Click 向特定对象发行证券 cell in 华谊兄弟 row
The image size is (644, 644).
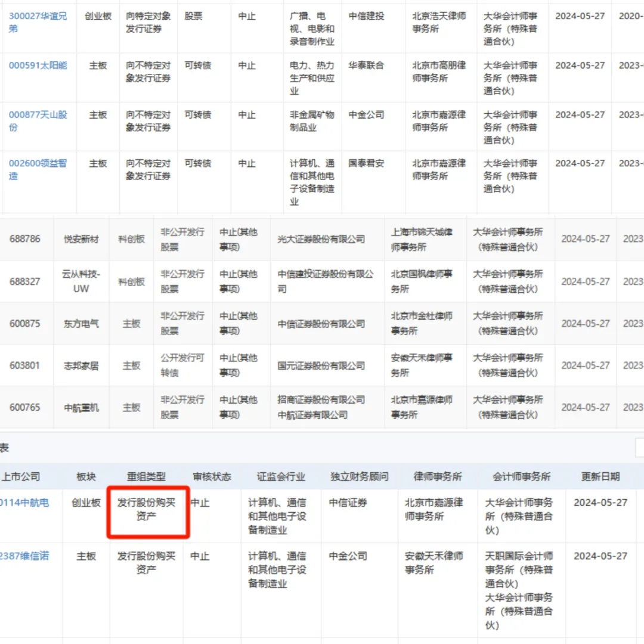148,22
